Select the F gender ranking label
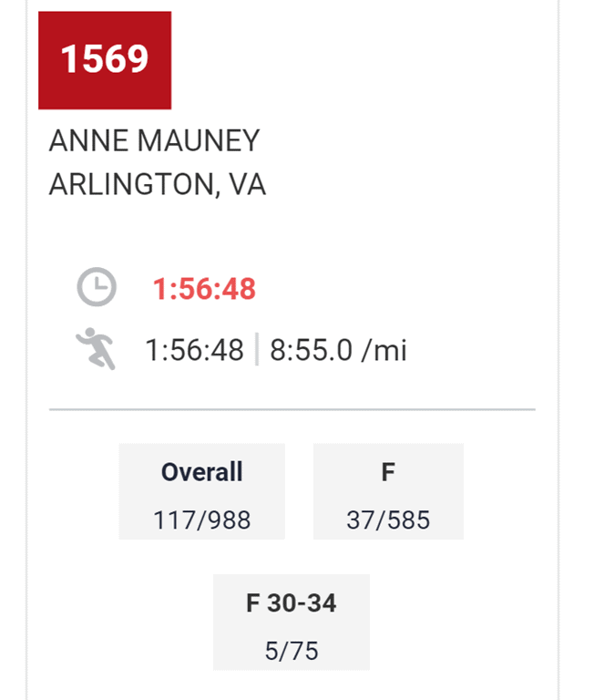 click(388, 471)
